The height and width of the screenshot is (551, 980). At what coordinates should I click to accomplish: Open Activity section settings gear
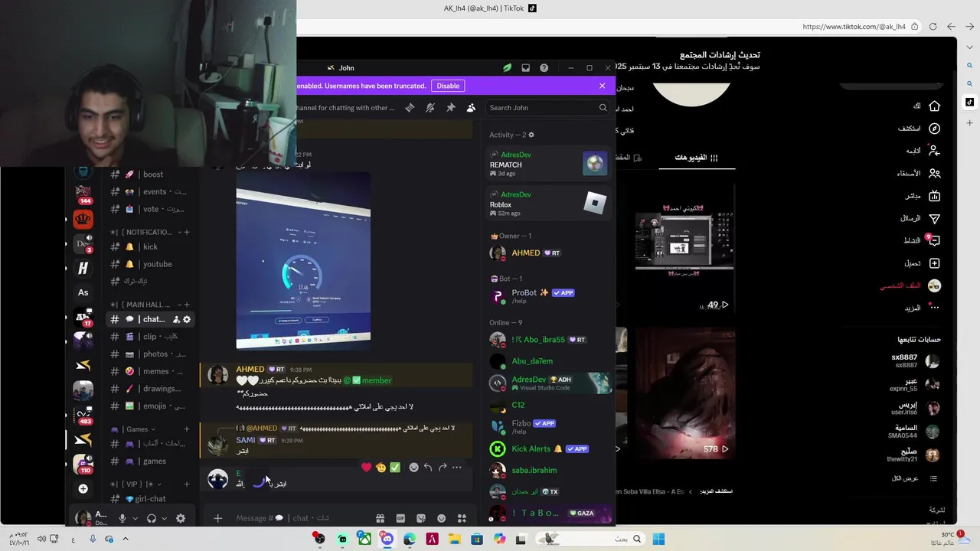point(531,135)
